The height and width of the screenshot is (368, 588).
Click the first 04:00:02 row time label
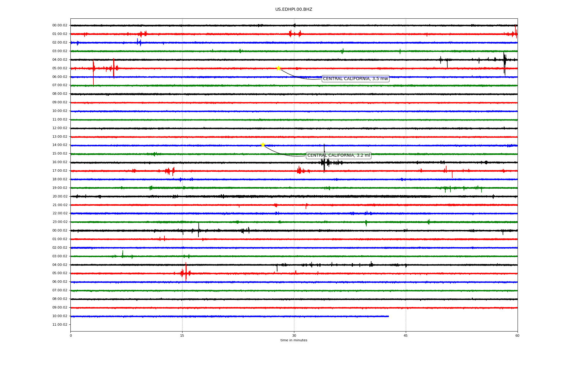(60, 60)
